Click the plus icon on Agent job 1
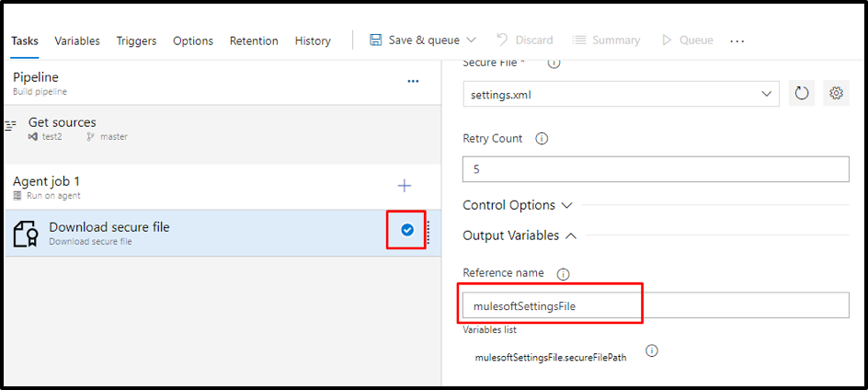 tap(405, 186)
